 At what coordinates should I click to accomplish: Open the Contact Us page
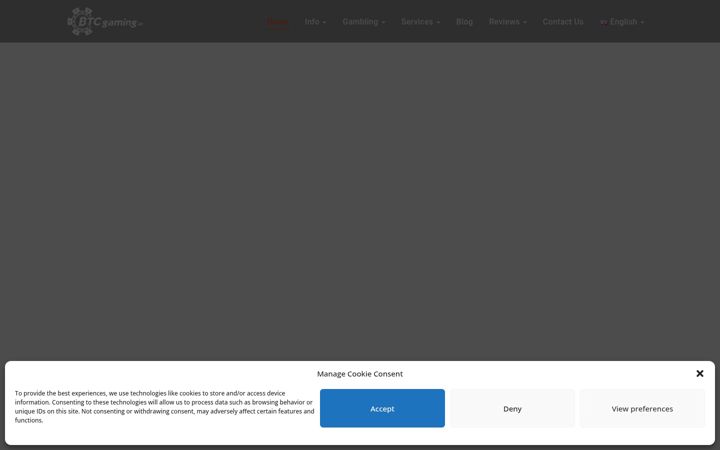coord(563,22)
